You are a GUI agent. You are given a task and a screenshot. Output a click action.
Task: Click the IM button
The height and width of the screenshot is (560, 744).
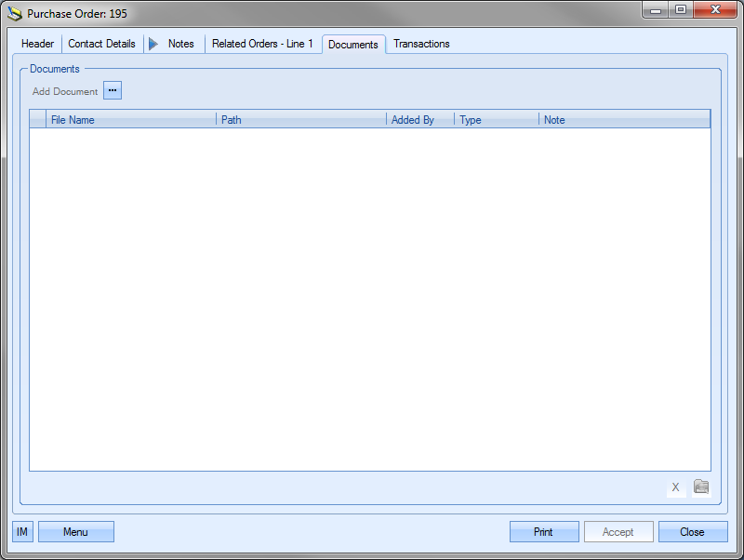(x=22, y=531)
